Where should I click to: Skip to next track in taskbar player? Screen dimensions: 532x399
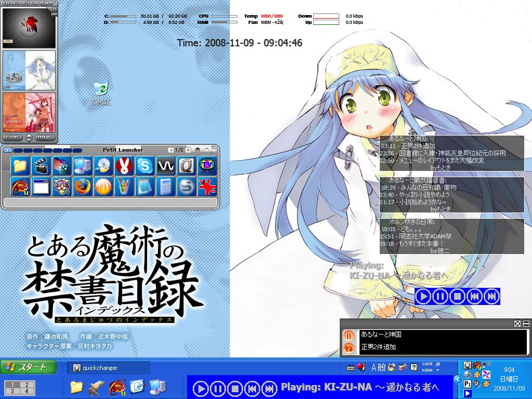click(x=269, y=389)
